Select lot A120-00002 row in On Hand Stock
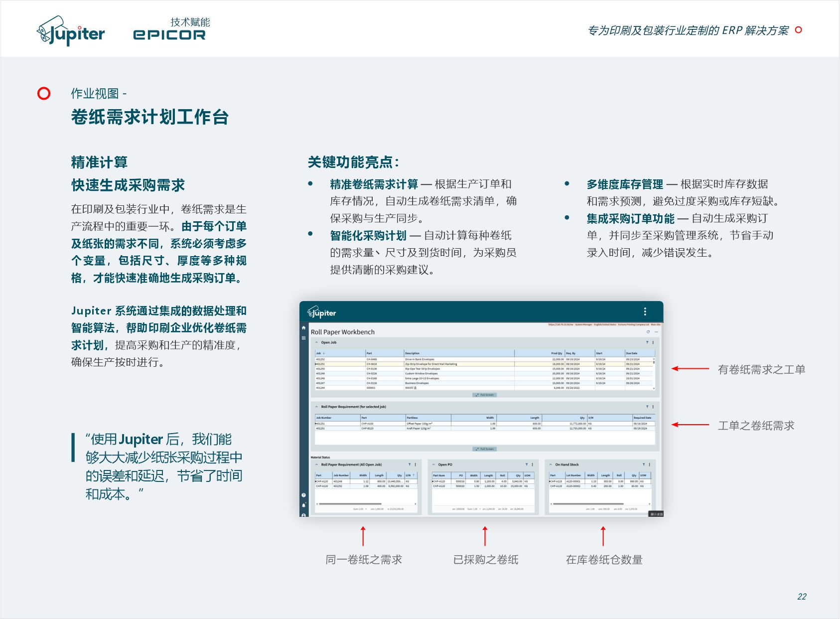Viewport: 840px width, 619px height. click(x=600, y=486)
